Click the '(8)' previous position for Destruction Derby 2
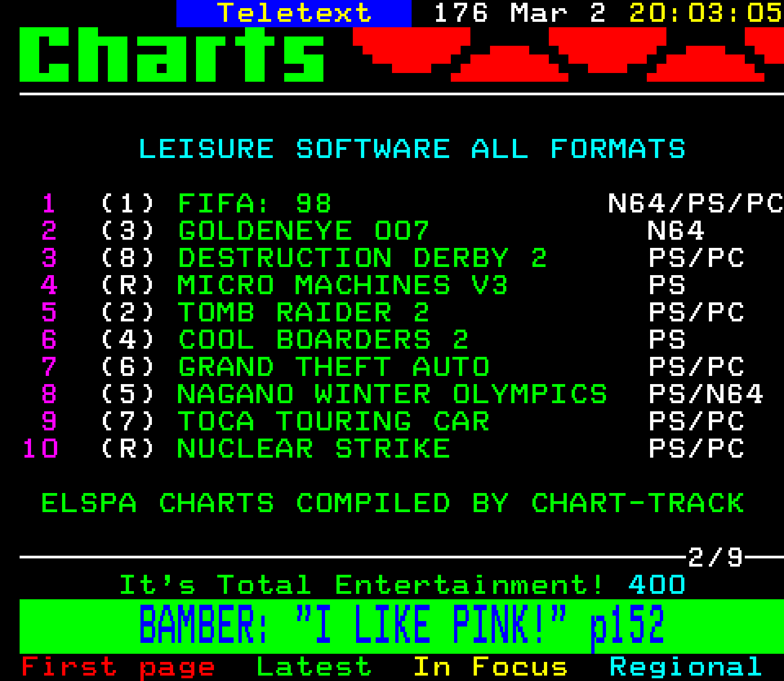The height and width of the screenshot is (681, 784). pyautogui.click(x=128, y=258)
